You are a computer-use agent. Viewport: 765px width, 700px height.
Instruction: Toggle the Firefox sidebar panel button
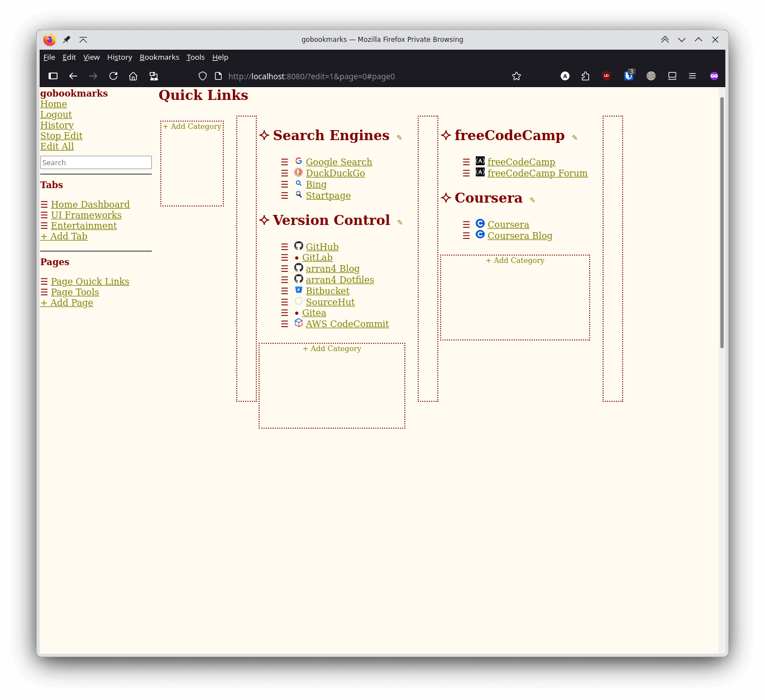point(53,76)
